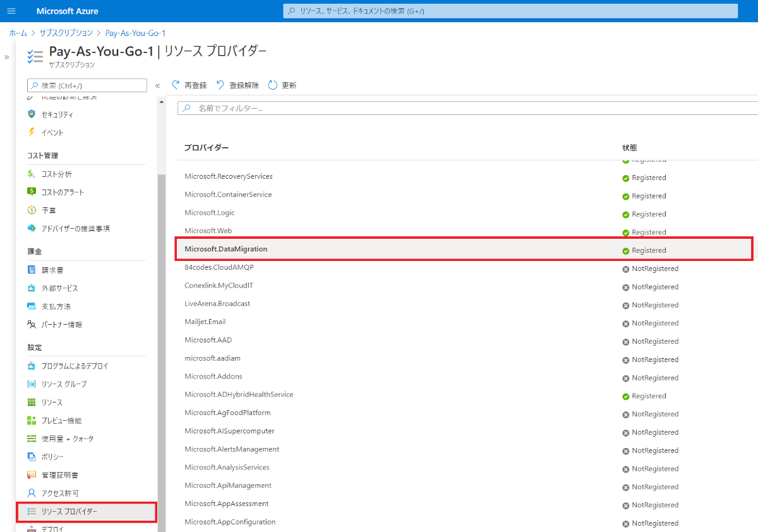Click the re-register (再登録) button
This screenshot has height=532, width=758.
point(189,85)
